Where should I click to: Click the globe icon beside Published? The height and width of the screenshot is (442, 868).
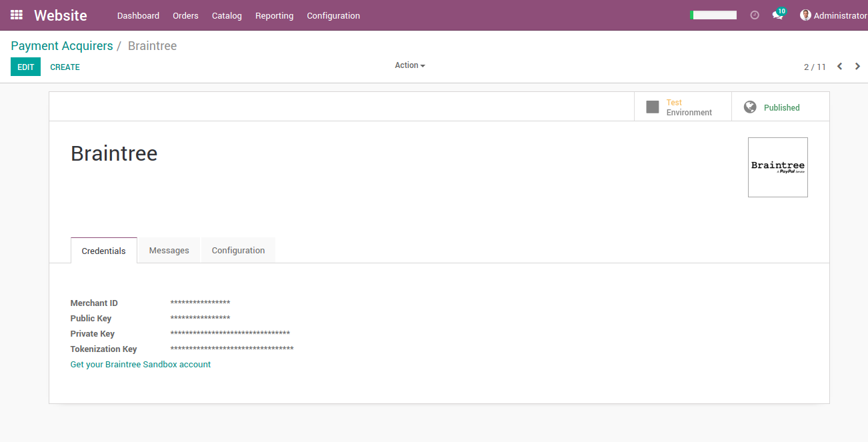tap(750, 107)
